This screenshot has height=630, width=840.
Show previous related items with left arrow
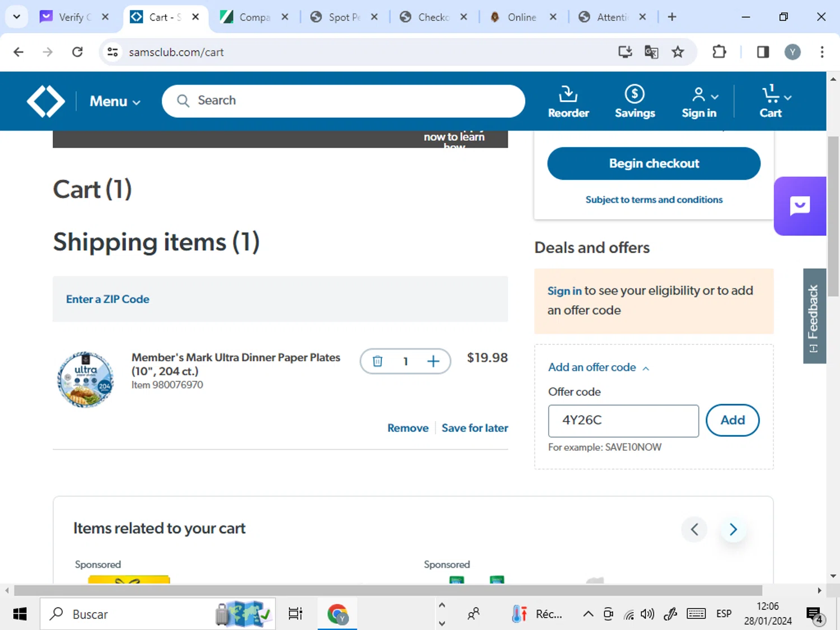click(694, 529)
